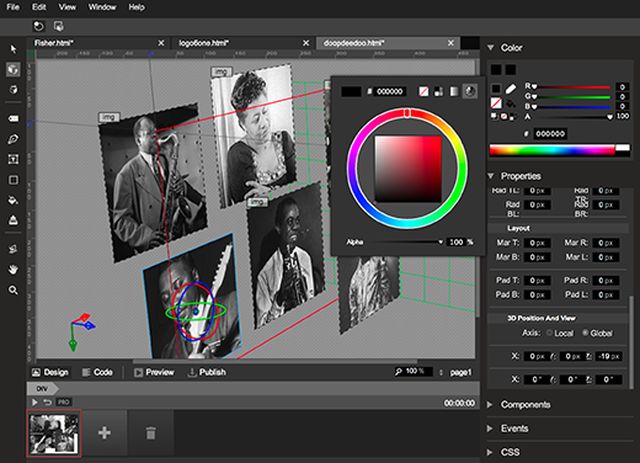Expand the Events panel
Image resolution: width=640 pixels, height=463 pixels.
point(515,426)
